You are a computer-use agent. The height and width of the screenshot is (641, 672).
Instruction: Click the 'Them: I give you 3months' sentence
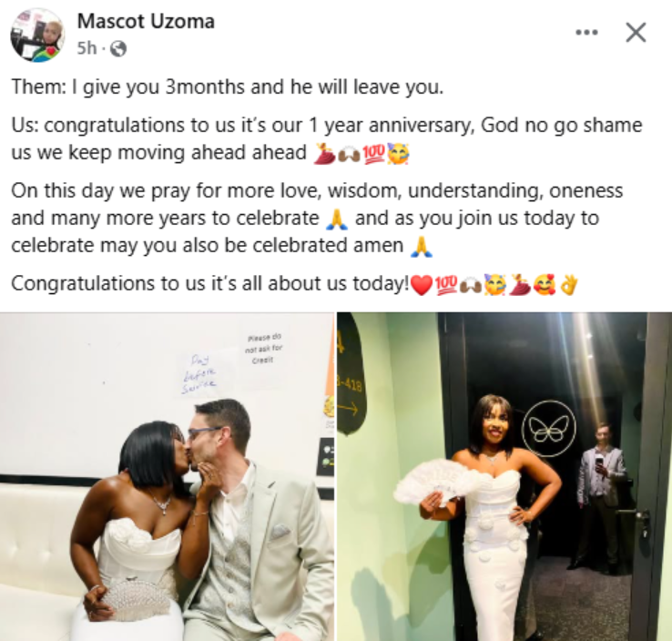click(x=227, y=87)
